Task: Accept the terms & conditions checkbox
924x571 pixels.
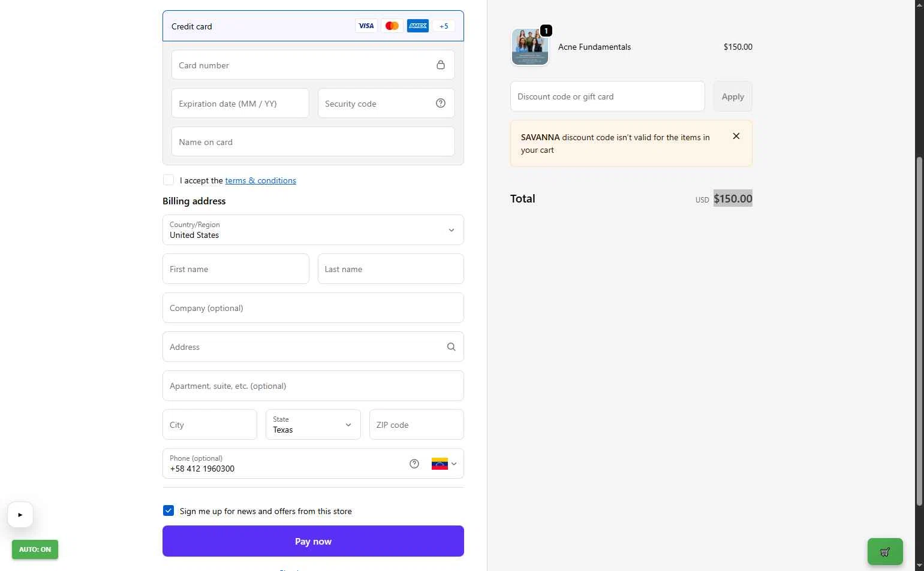Action: pyautogui.click(x=168, y=180)
